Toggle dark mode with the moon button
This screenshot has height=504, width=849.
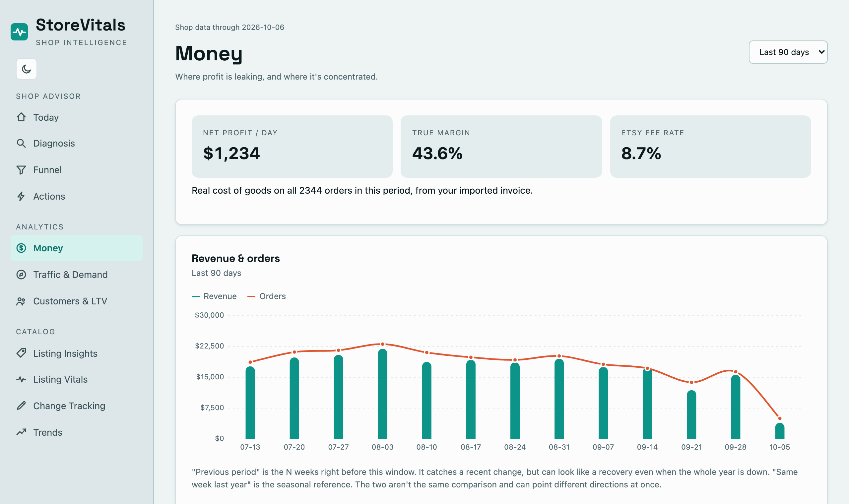[x=27, y=69]
